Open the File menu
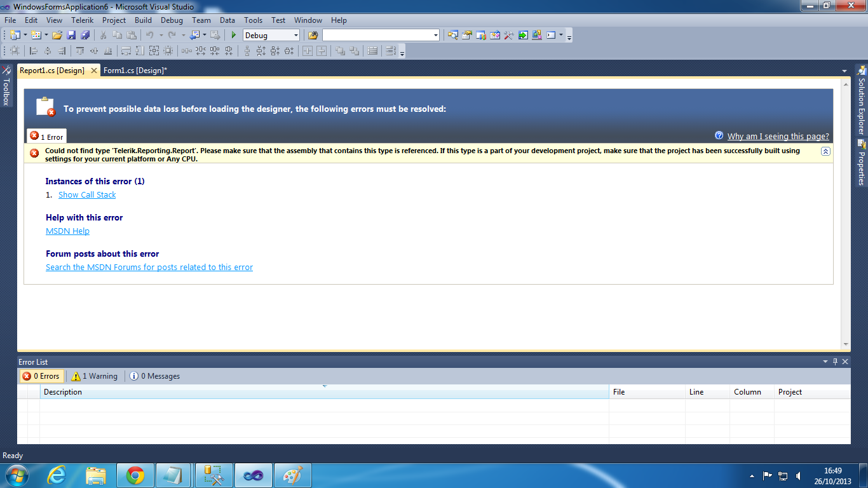 tap(10, 20)
